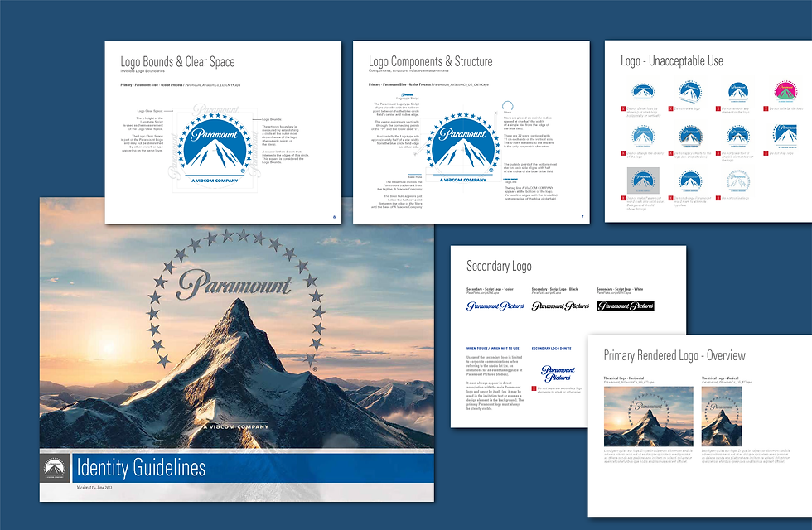Click the rotated logo example
The width and height of the screenshot is (812, 530).
click(x=690, y=92)
